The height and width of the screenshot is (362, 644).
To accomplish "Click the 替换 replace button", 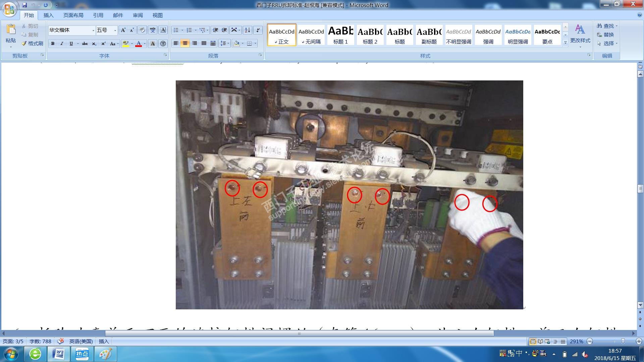I will click(x=605, y=35).
